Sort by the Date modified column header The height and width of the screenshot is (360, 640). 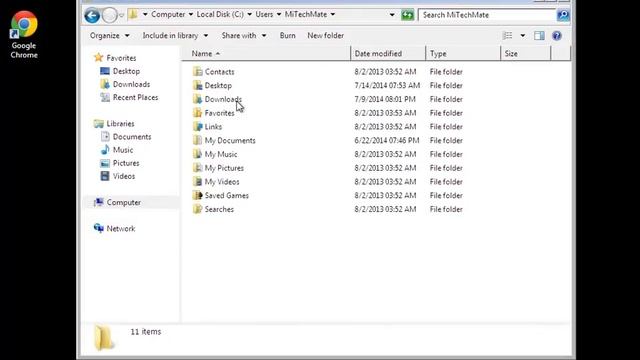pos(388,53)
